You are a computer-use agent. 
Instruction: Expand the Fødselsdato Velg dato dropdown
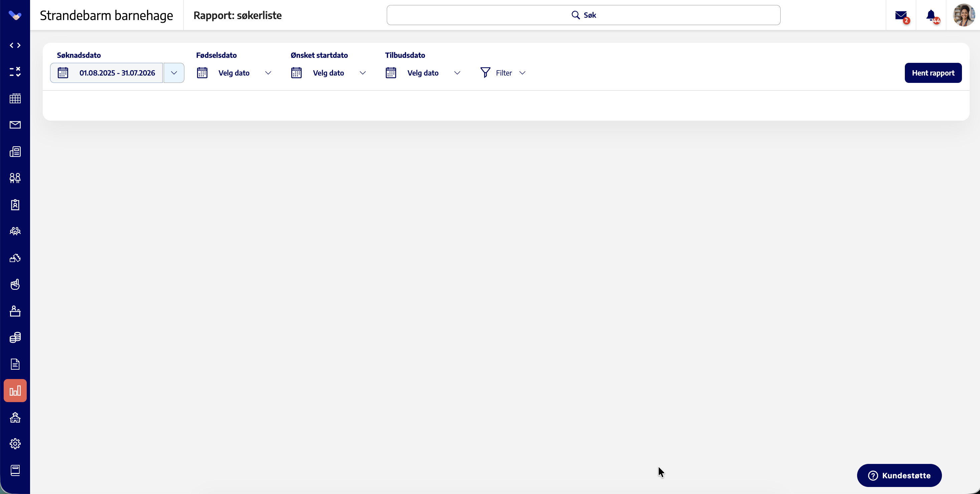pos(234,73)
